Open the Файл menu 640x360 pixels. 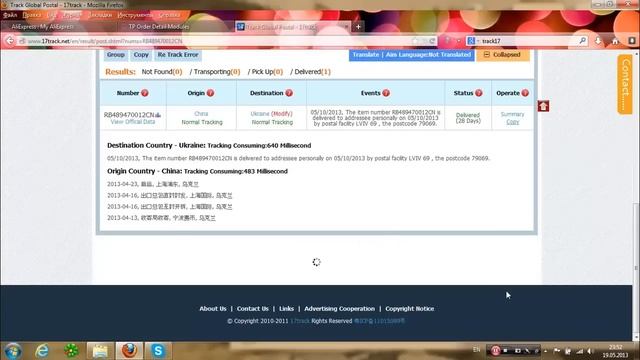pos(10,15)
